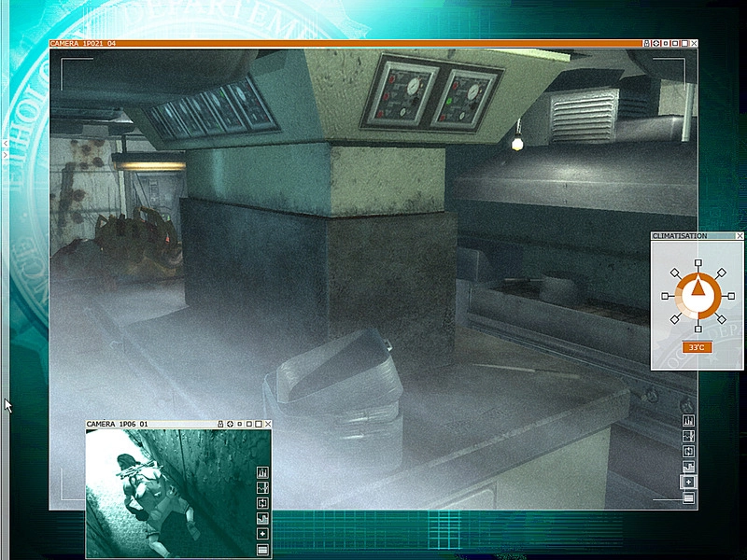Select the waveform filter icon in main camera
Screen dimensions: 747x560
coord(688,436)
